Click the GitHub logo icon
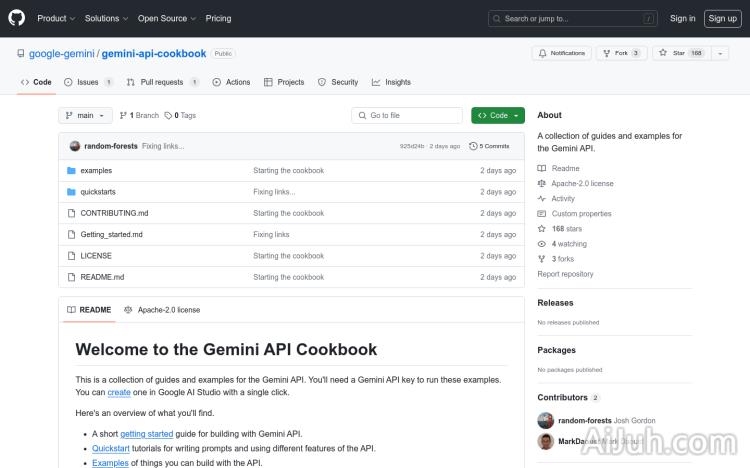Viewport: 750px width, 468px height. [x=16, y=18]
